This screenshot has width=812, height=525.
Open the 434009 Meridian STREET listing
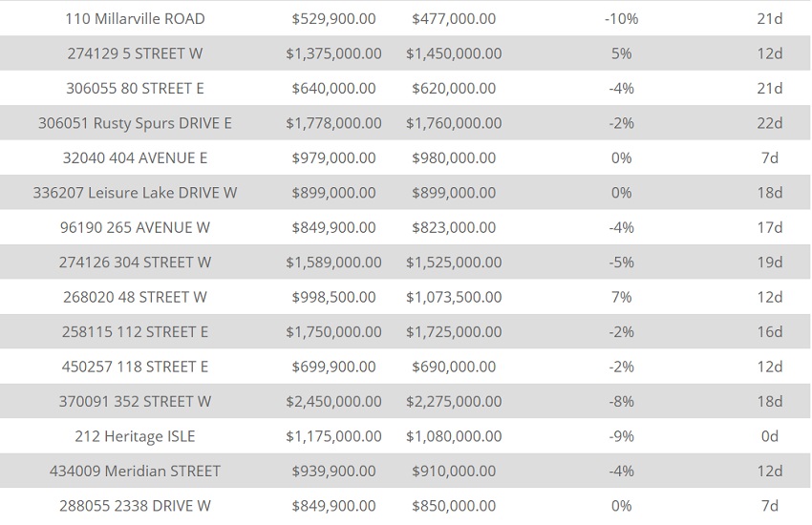(x=135, y=471)
